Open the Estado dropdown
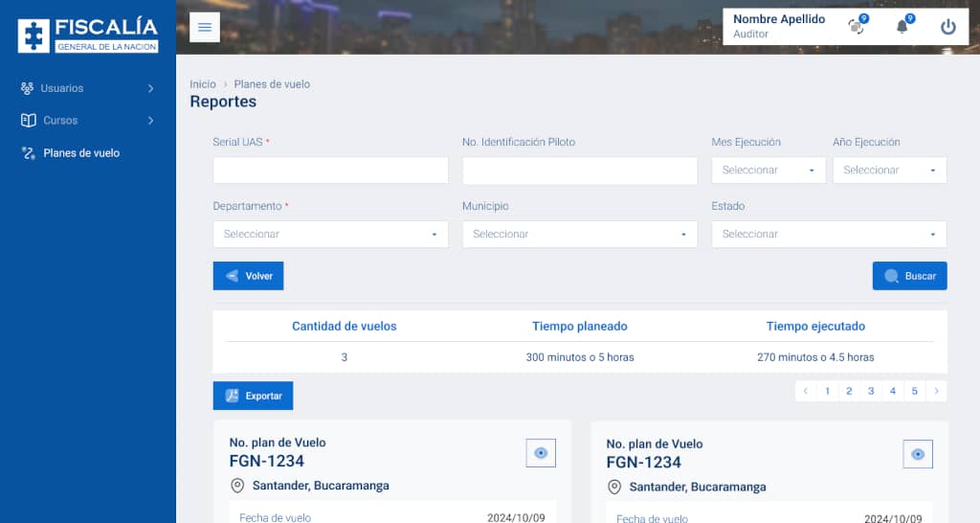This screenshot has width=980, height=523. 829,235
